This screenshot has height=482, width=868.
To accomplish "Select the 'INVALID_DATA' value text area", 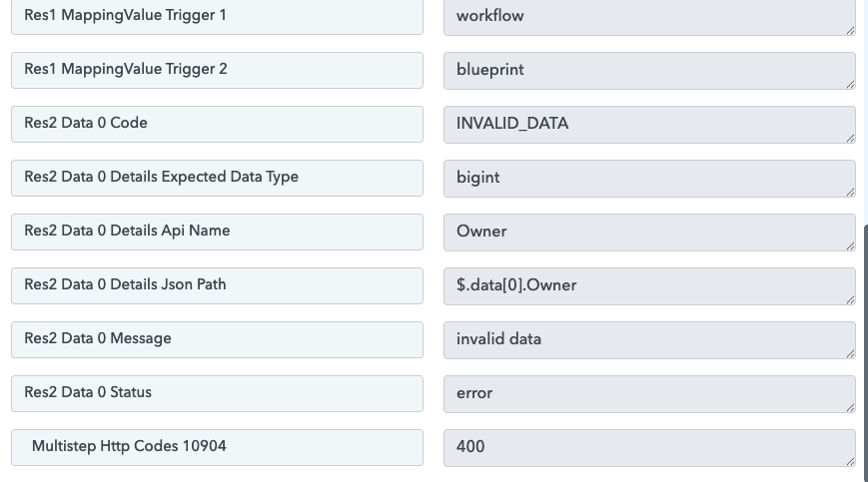I will click(648, 125).
